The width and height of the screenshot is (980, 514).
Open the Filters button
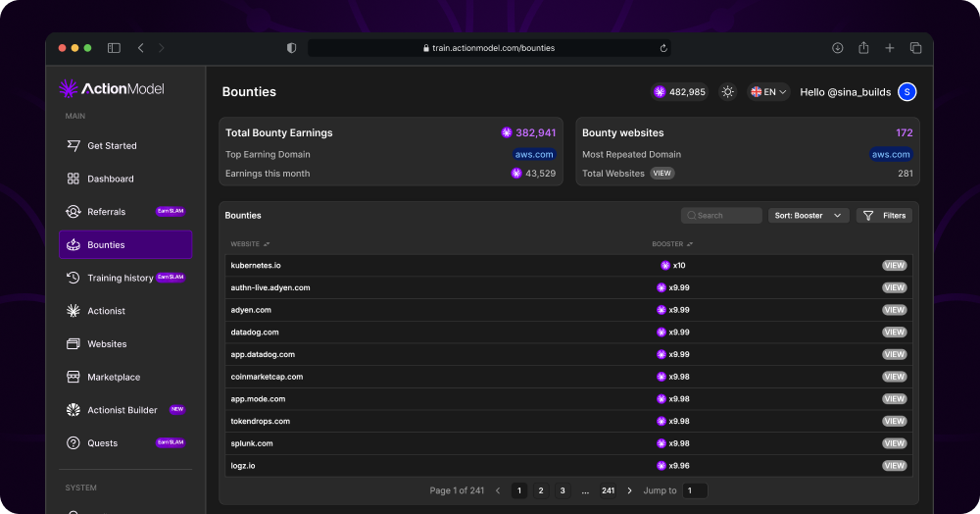coord(884,215)
